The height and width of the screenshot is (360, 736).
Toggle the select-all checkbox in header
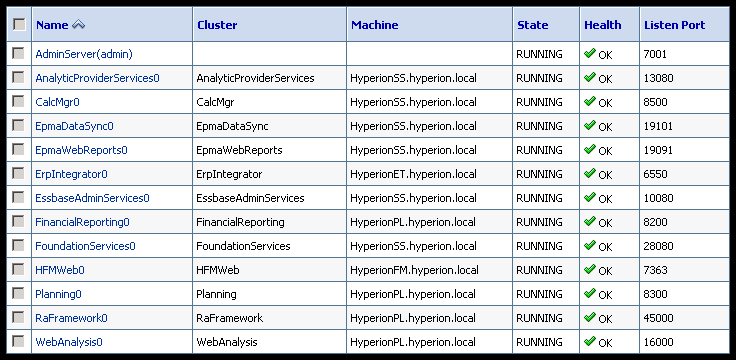19,24
